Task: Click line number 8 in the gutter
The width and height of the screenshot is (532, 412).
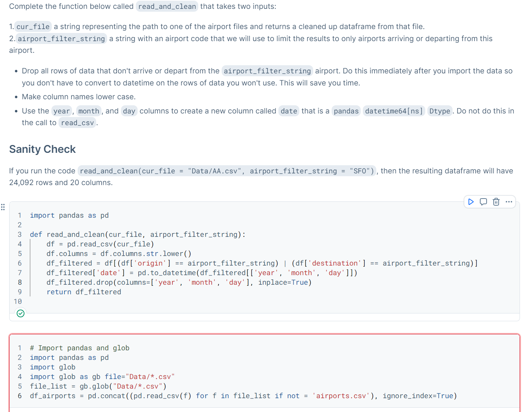Action: 20,282
